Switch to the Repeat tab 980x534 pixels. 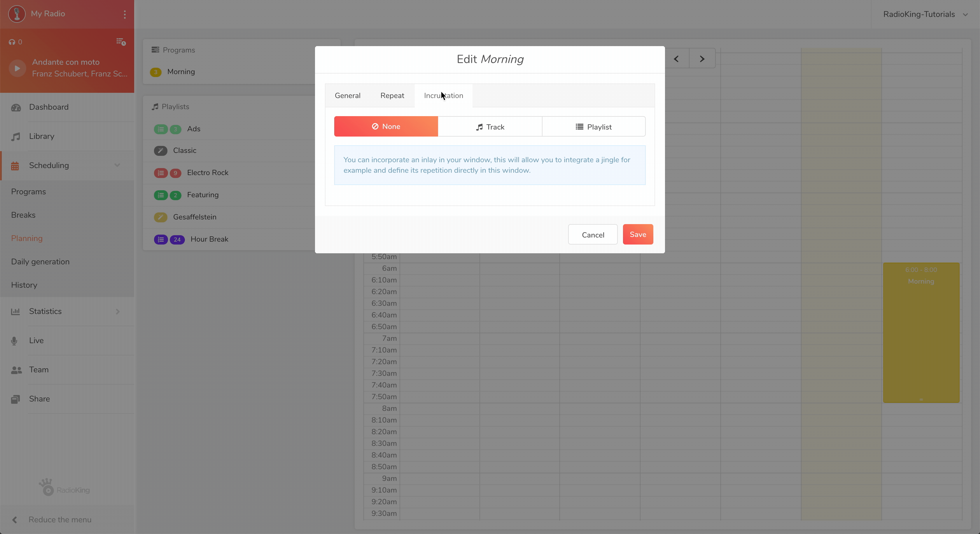pos(392,95)
